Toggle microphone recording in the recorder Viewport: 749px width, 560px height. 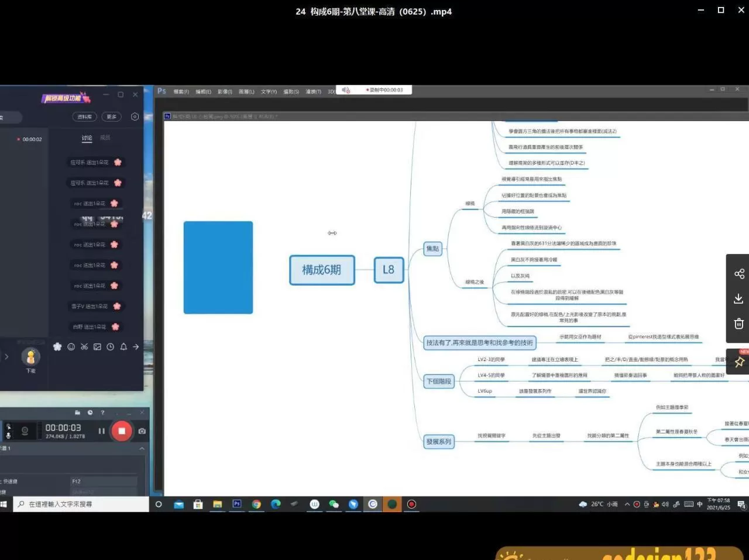click(x=8, y=431)
